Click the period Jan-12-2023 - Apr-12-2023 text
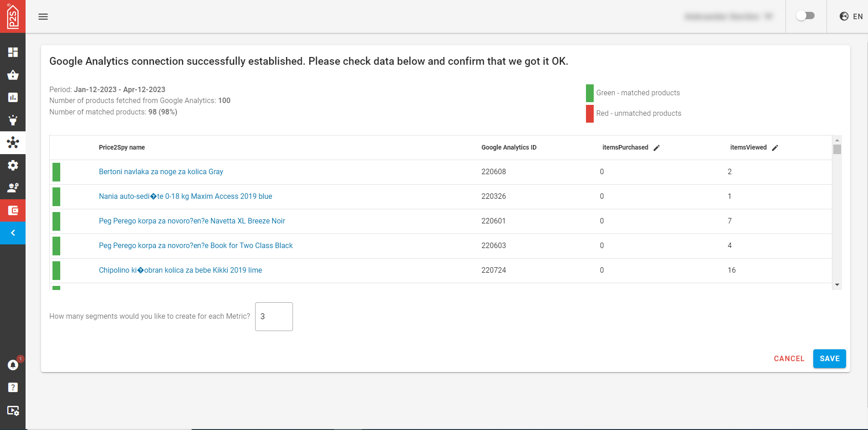Viewport: 868px width, 430px height. [x=120, y=90]
